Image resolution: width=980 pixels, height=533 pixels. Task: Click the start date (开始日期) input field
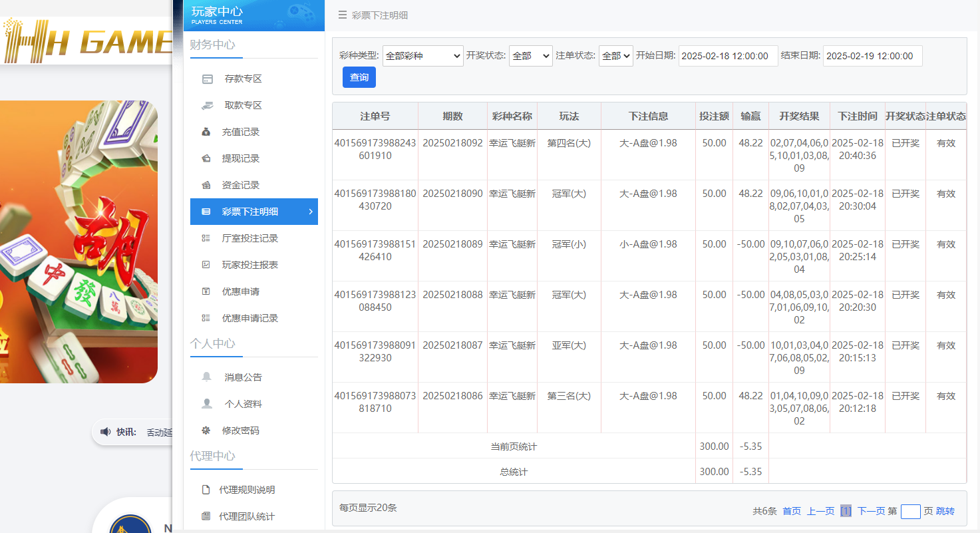pos(728,56)
